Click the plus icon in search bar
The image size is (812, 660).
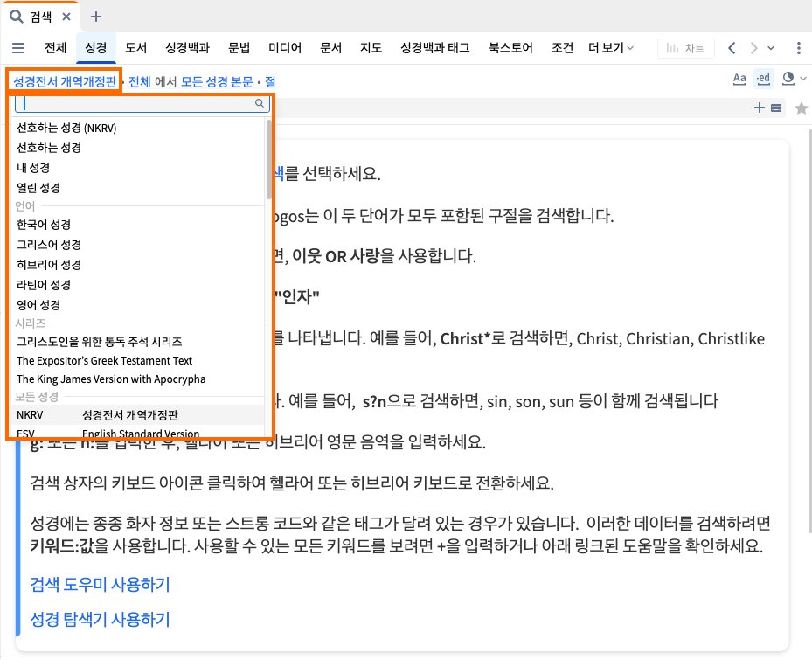click(760, 108)
